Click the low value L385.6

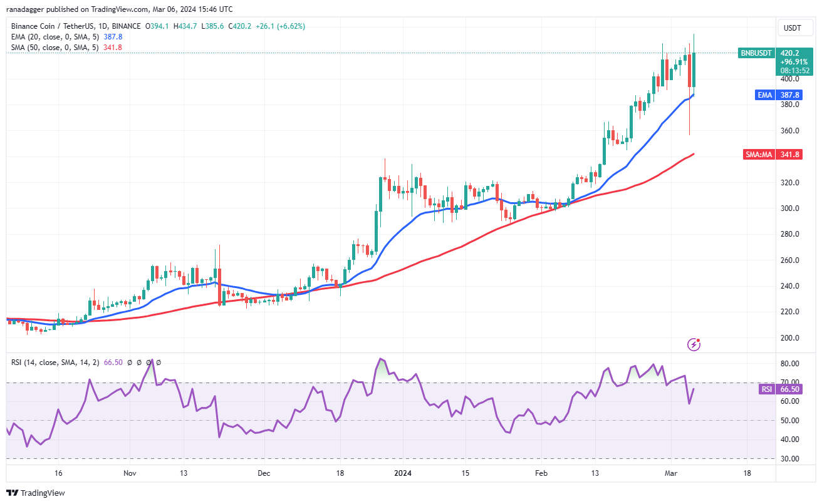(212, 26)
